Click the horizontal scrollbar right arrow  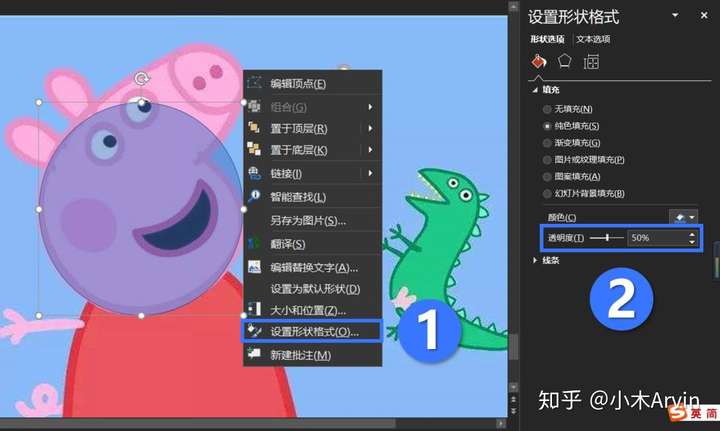(501, 423)
